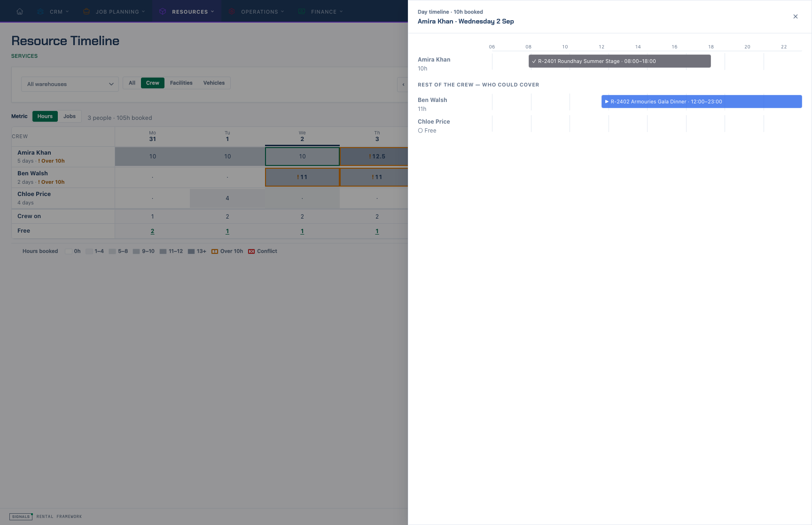Click the 9–10 hours legend swatch
Screen dimensions: 812x525
coord(136,251)
